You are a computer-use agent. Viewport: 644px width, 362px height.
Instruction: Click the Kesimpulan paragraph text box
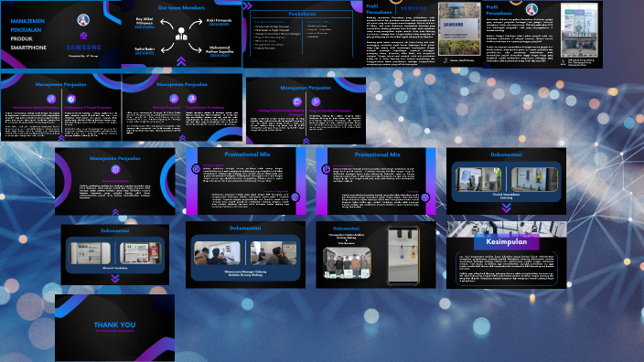[507, 269]
